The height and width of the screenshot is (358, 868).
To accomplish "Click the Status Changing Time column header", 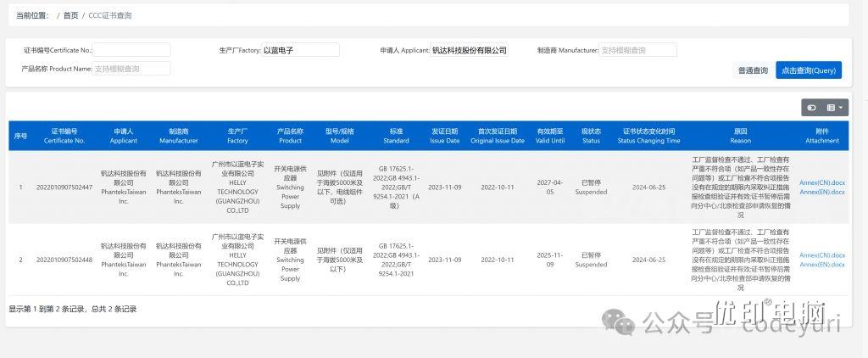I will pos(648,136).
